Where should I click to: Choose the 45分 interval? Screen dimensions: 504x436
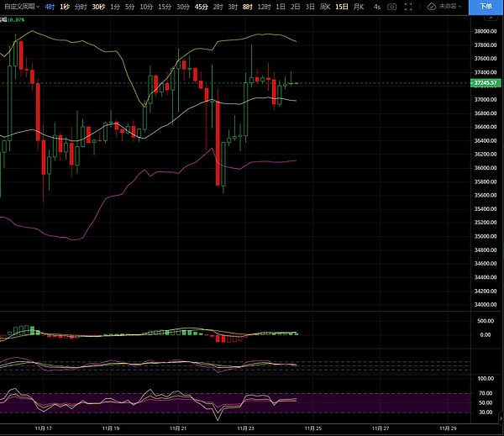202,7
